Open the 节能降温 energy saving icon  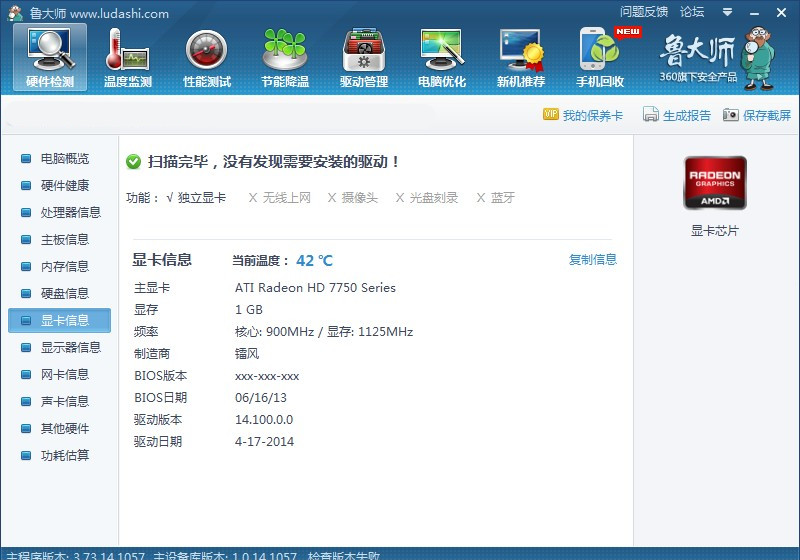click(285, 57)
